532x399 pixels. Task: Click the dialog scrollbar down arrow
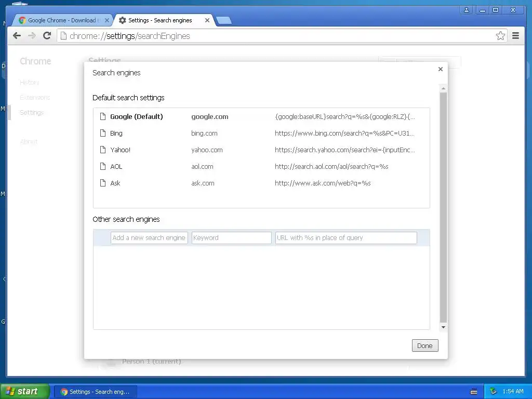pos(443,327)
